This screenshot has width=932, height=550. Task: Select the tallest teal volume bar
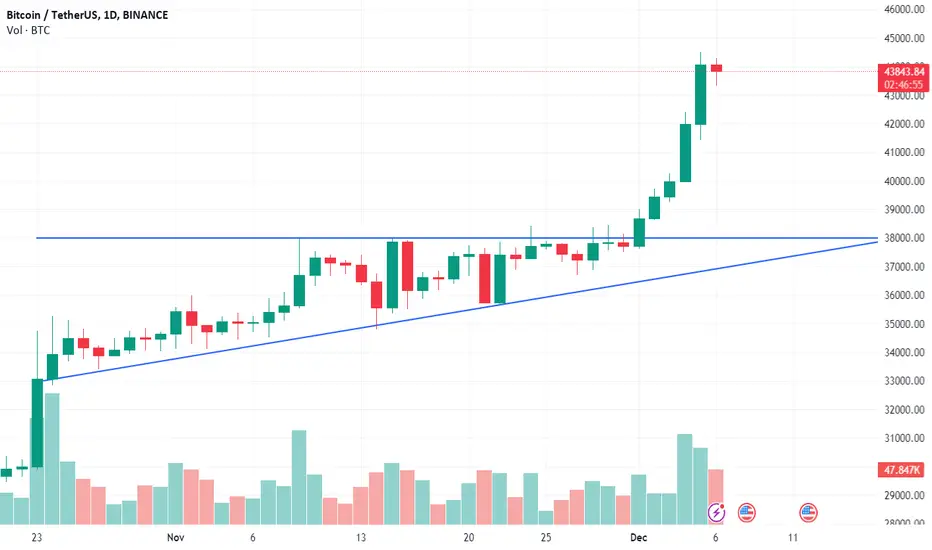pos(52,458)
